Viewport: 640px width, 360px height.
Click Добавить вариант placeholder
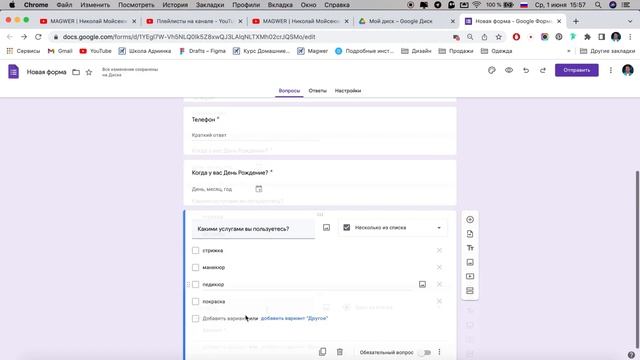(x=226, y=318)
